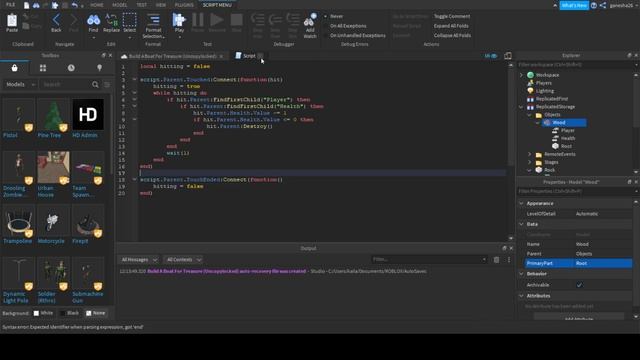
Task: Click Toggle Comment action
Action: 452,16
